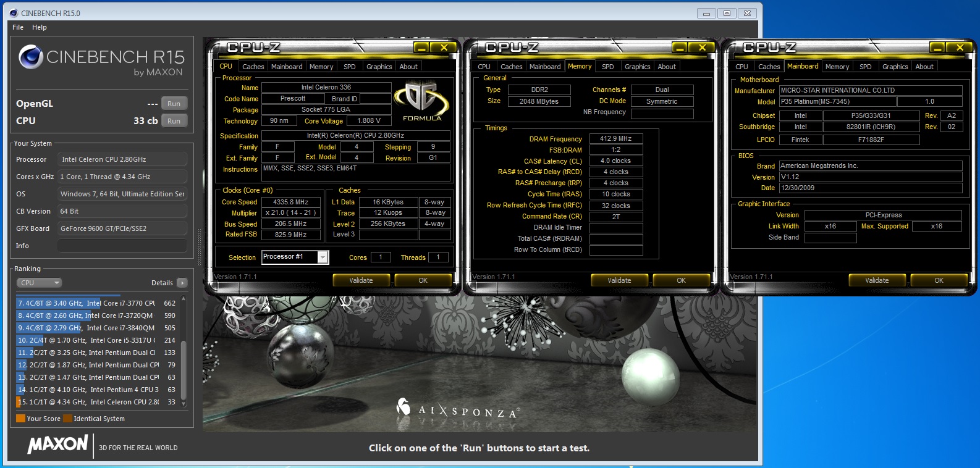The image size is (980, 468).
Task: Close the second CPU-Z Memory window
Action: [702, 47]
